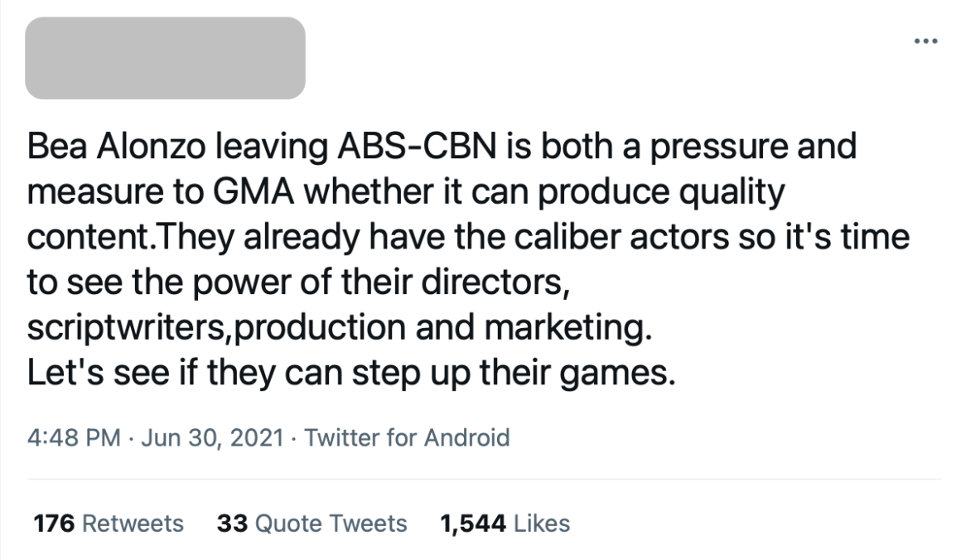Open the three-dot more options menu

[925, 41]
